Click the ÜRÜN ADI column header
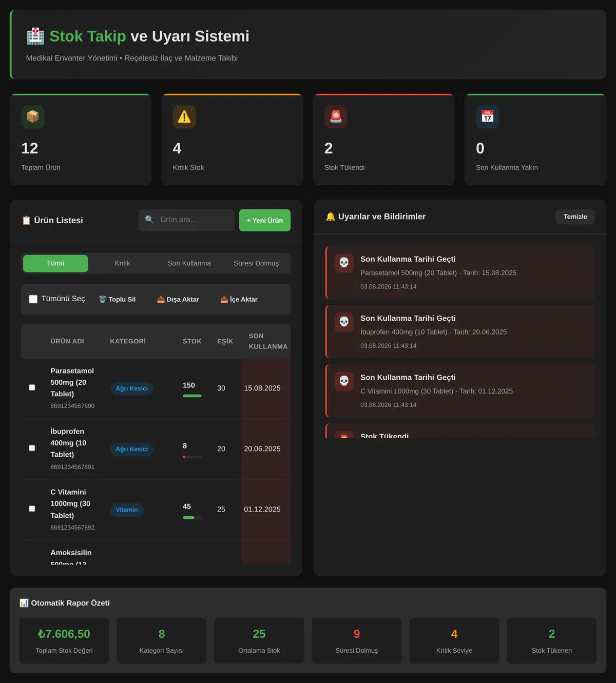 (x=67, y=341)
